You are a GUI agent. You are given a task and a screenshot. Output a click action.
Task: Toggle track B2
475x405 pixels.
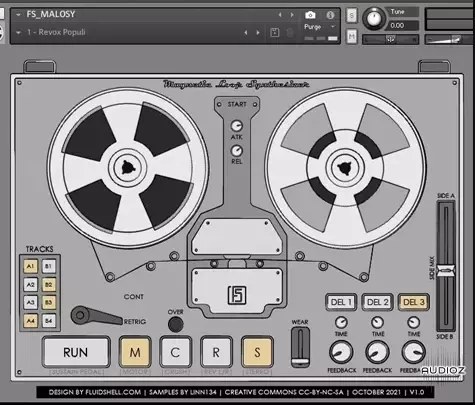pyautogui.click(x=49, y=284)
